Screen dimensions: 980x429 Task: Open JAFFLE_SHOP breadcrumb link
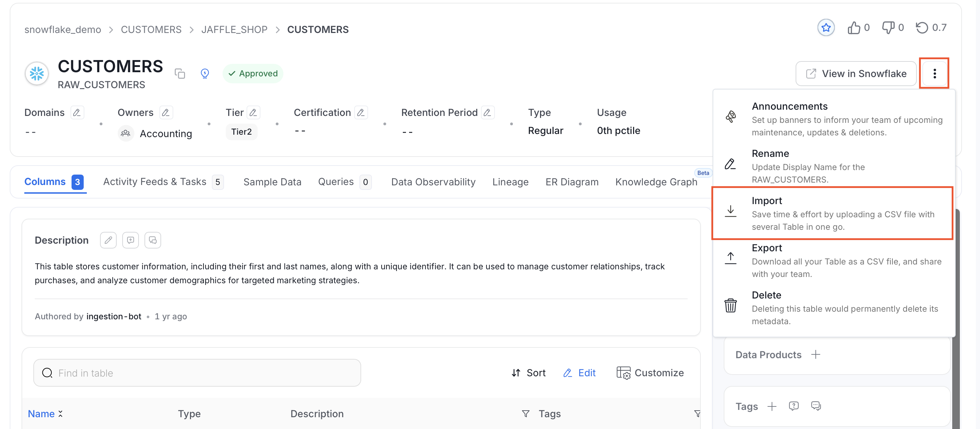pos(234,29)
